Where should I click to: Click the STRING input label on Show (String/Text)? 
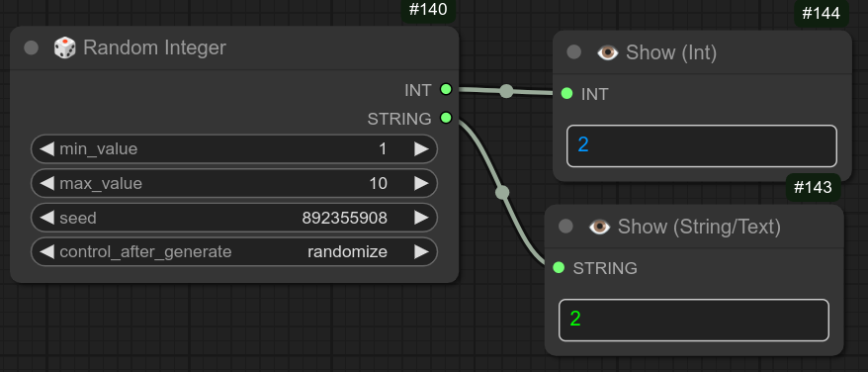(x=605, y=268)
